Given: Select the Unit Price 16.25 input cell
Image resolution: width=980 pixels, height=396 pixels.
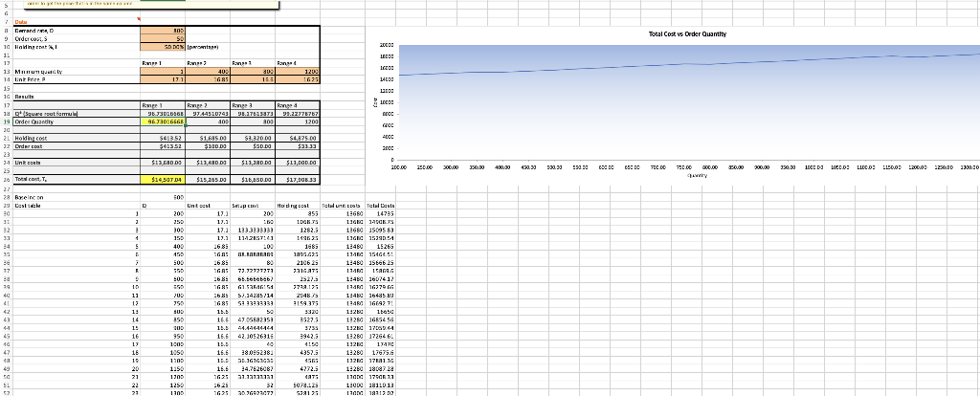Looking at the screenshot, I should [x=298, y=80].
